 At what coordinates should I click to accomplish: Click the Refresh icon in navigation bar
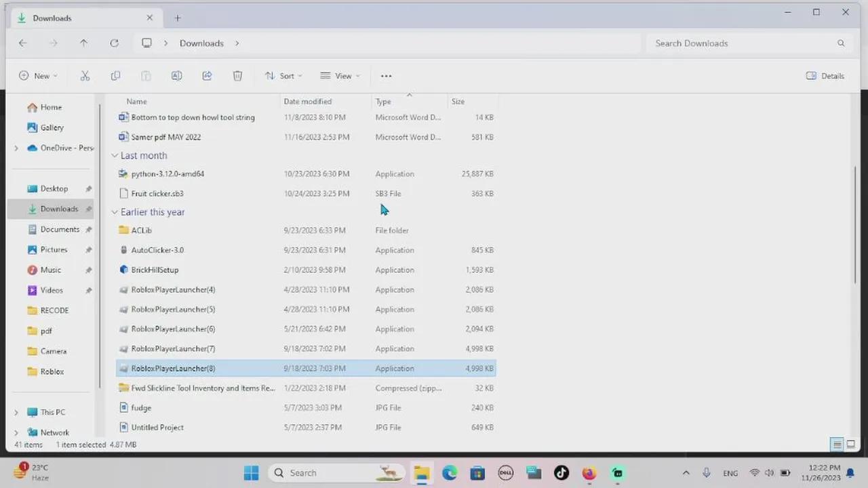114,43
